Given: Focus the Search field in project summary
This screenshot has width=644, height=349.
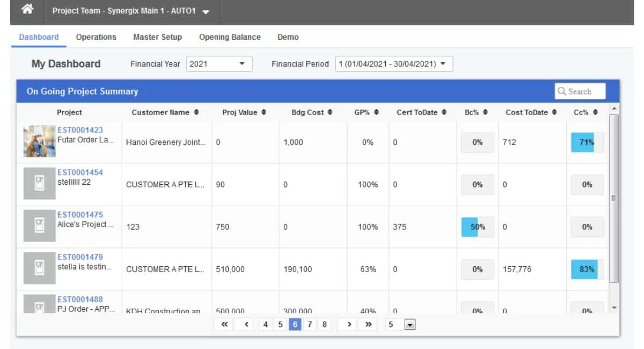Looking at the screenshot, I should 580,91.
